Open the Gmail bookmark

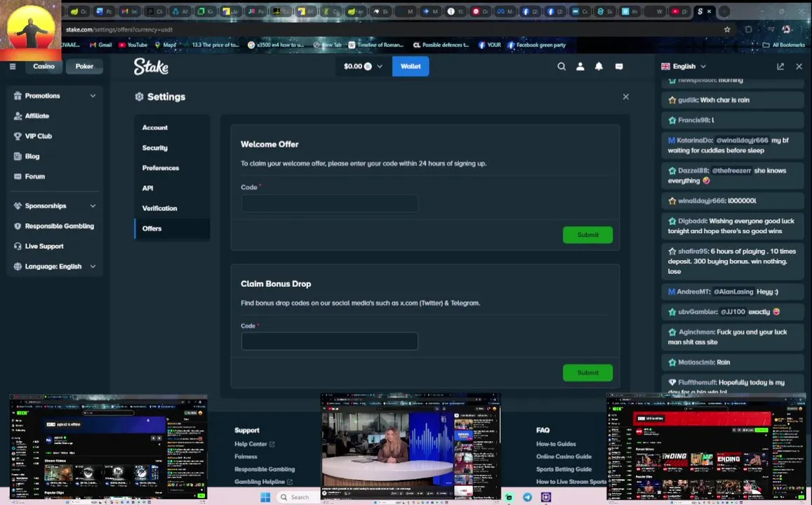point(100,45)
